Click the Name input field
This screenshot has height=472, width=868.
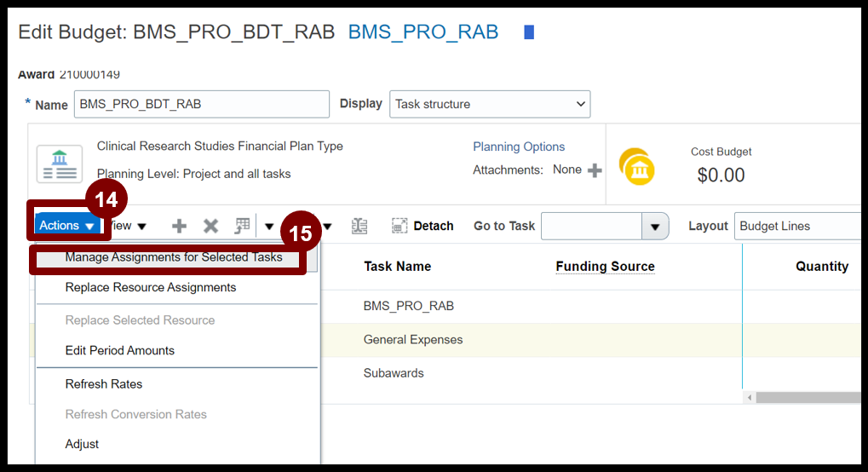tap(202, 104)
